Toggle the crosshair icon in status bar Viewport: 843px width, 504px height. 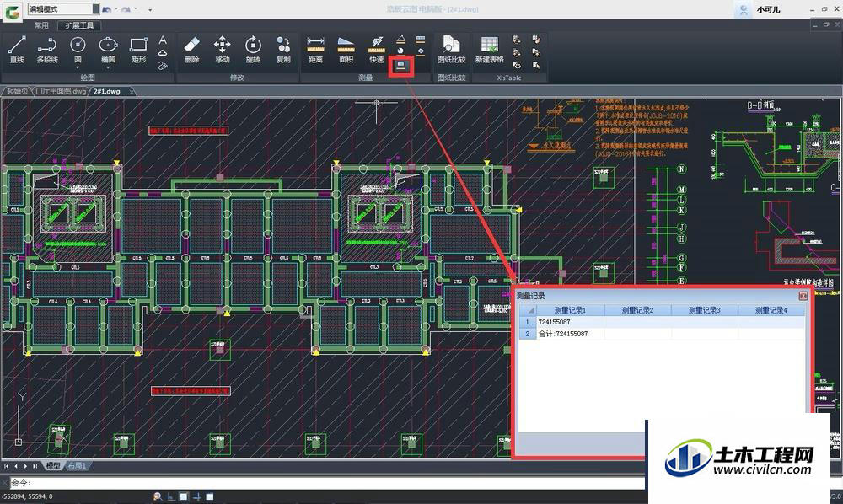click(196, 496)
